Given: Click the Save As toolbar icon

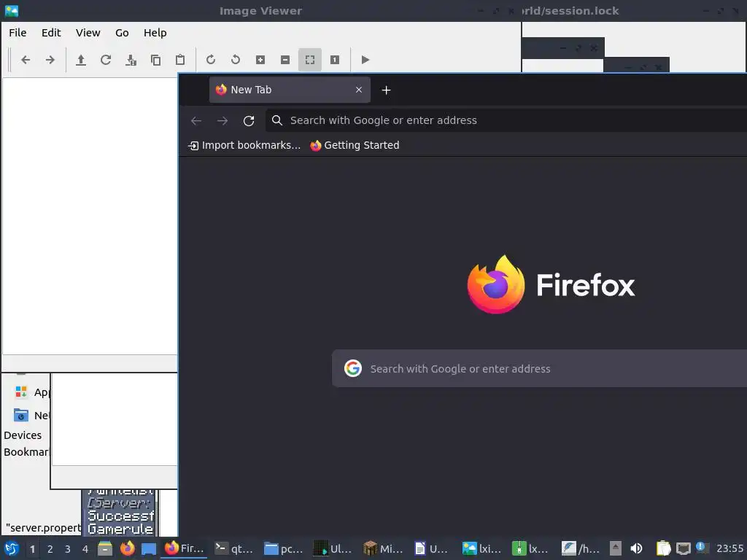Looking at the screenshot, I should pyautogui.click(x=131, y=60).
